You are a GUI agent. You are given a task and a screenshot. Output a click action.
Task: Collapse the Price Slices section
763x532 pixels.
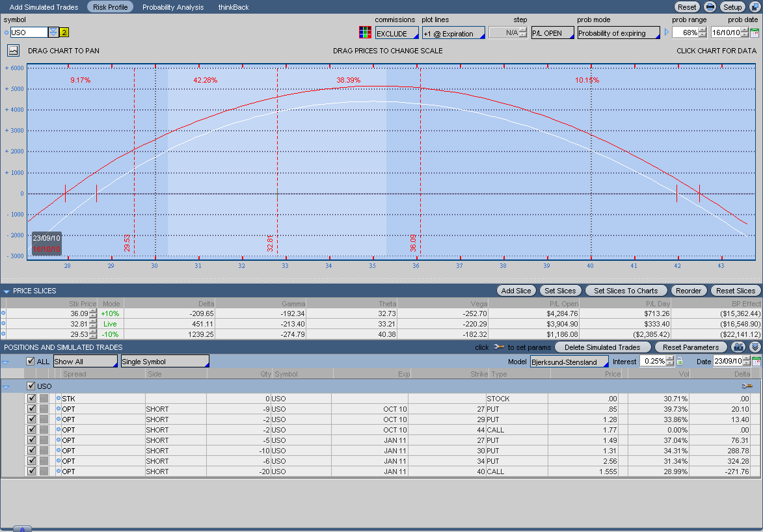[7, 291]
